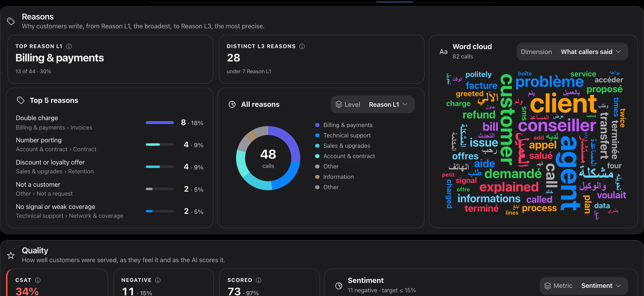Image resolution: width=644 pixels, height=296 pixels.
Task: Open the Dimension What callers said dropdown
Action: 572,52
